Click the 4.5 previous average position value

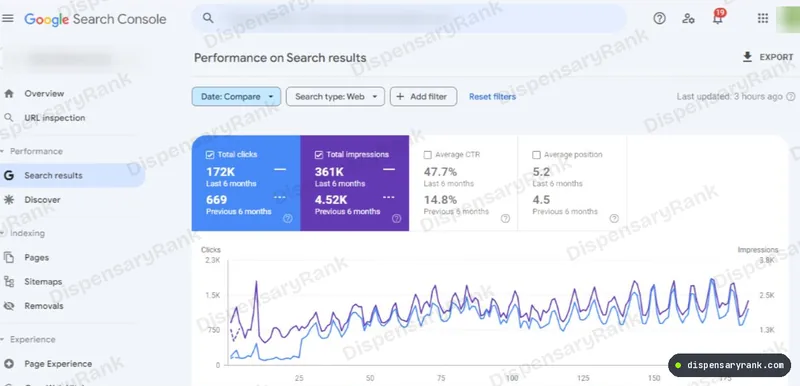pyautogui.click(x=541, y=200)
